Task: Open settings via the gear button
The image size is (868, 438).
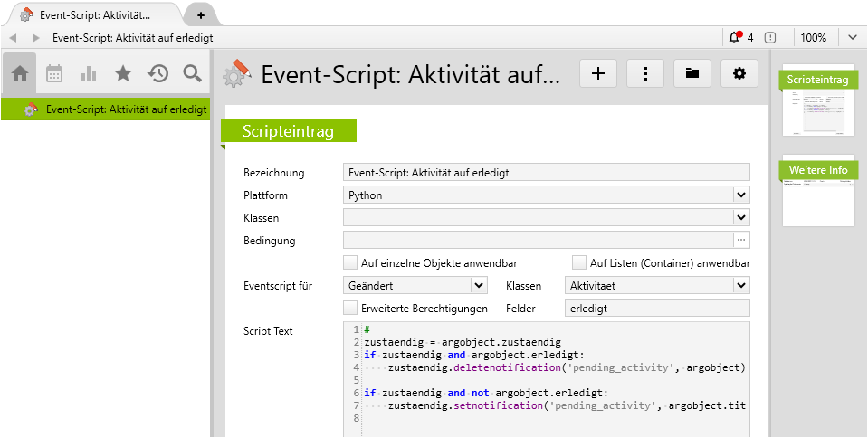Action: pos(739,74)
